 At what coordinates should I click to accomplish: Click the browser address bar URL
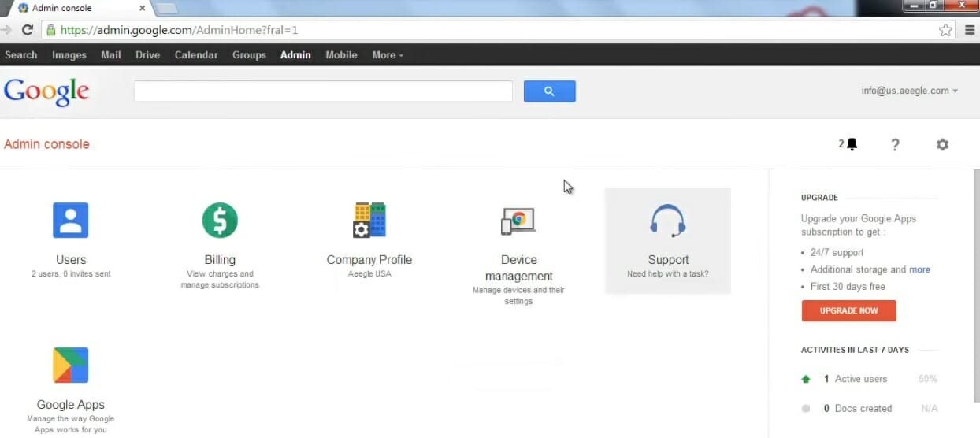pyautogui.click(x=180, y=30)
